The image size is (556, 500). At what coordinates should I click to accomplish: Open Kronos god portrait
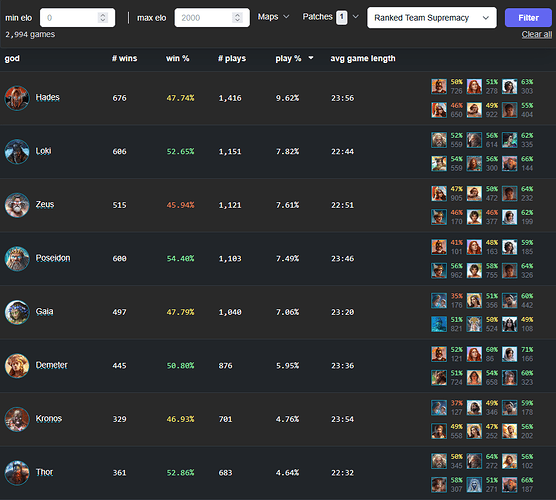17,420
